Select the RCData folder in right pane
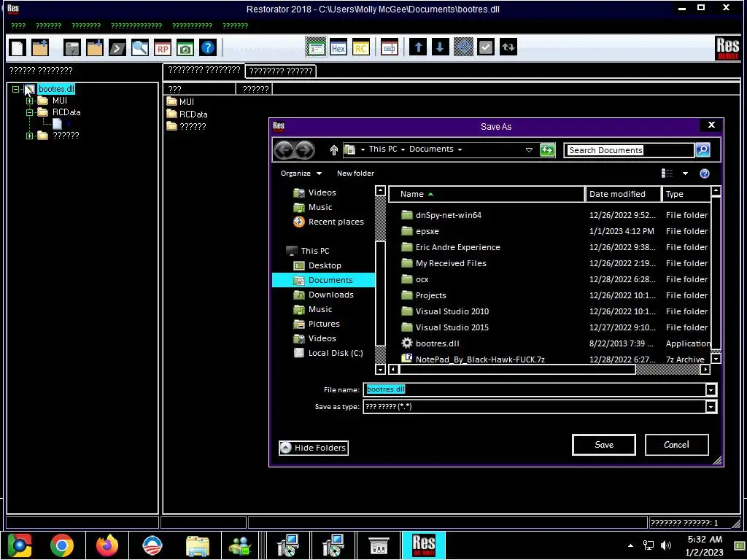This screenshot has width=747, height=560. pyautogui.click(x=193, y=114)
